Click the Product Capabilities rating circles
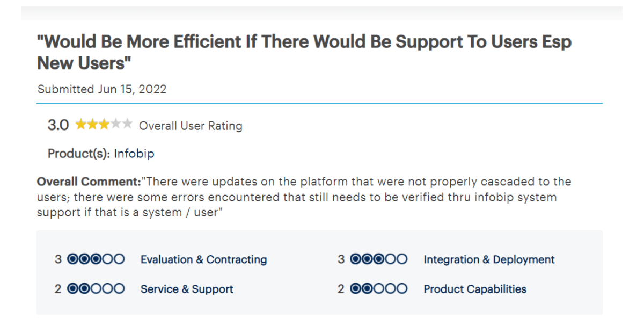This screenshot has height=333, width=644. click(x=379, y=289)
